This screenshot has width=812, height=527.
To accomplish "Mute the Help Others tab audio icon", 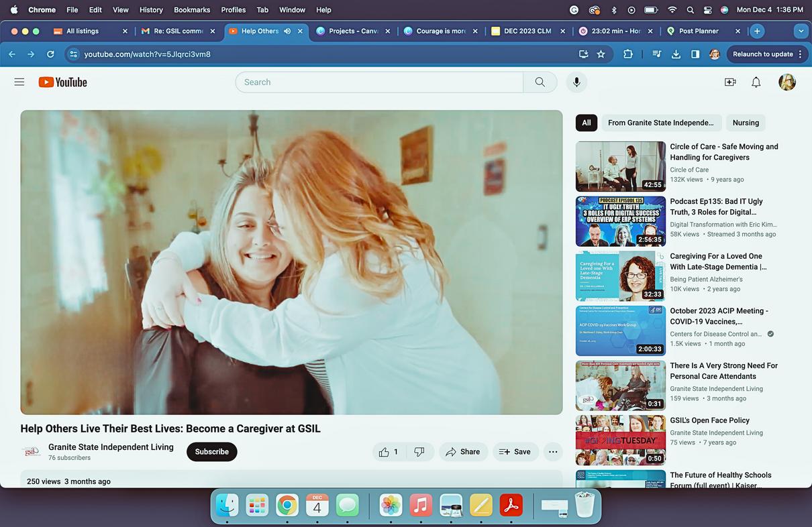I will (287, 31).
